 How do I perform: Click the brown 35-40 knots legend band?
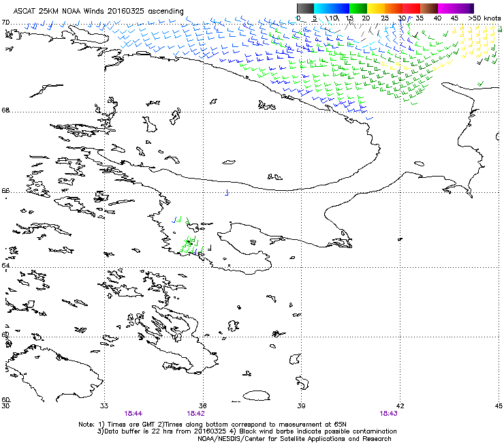click(429, 8)
